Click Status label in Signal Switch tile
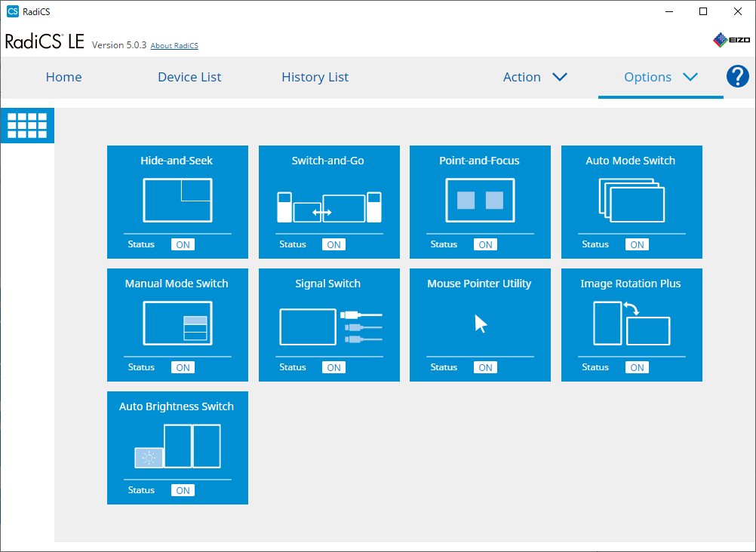The height and width of the screenshot is (552, 756). [x=293, y=367]
